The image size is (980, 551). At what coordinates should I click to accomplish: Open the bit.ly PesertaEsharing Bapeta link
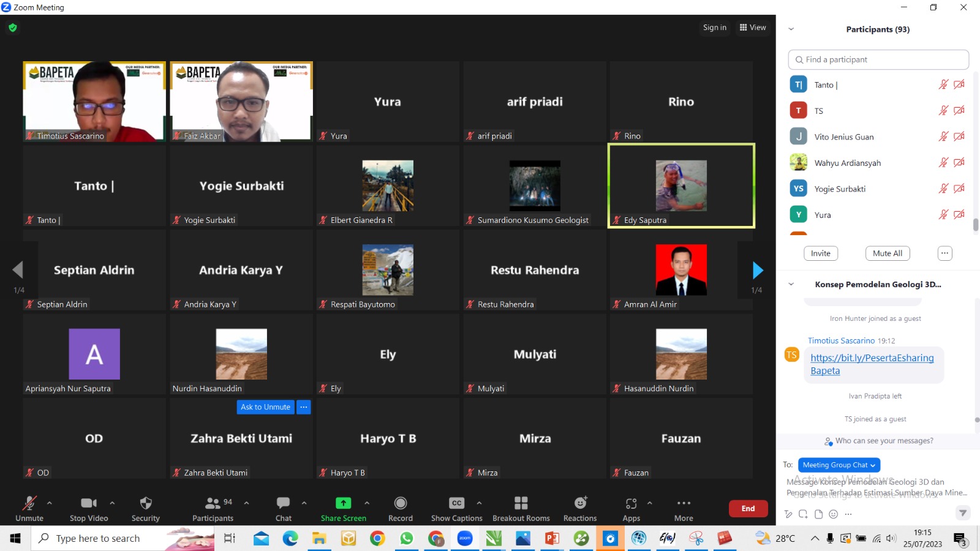pyautogui.click(x=872, y=358)
